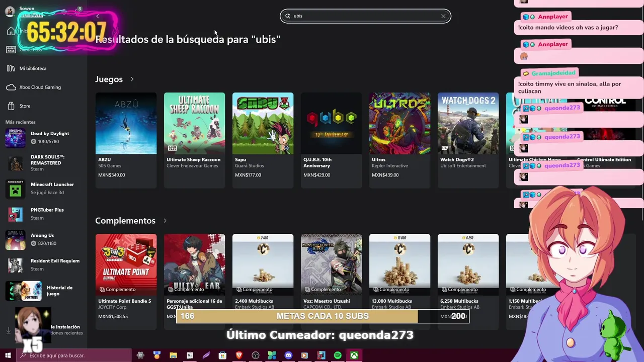
Task: Select Among Us in recent list
Action: click(x=44, y=239)
